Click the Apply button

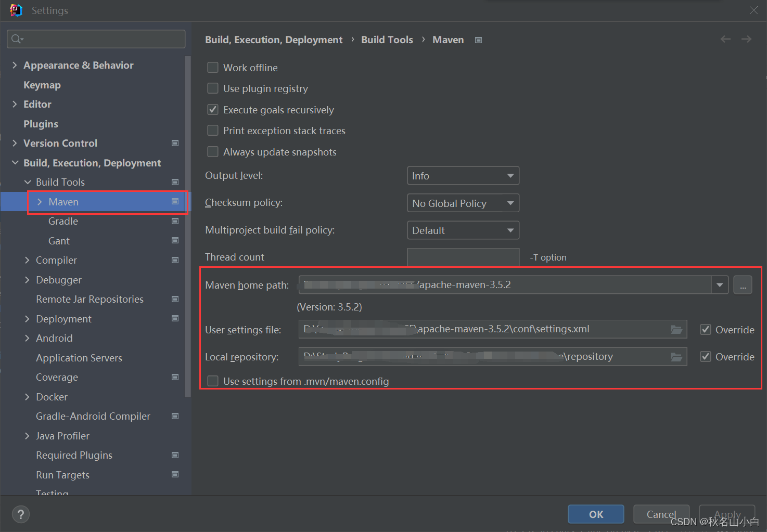727,514
